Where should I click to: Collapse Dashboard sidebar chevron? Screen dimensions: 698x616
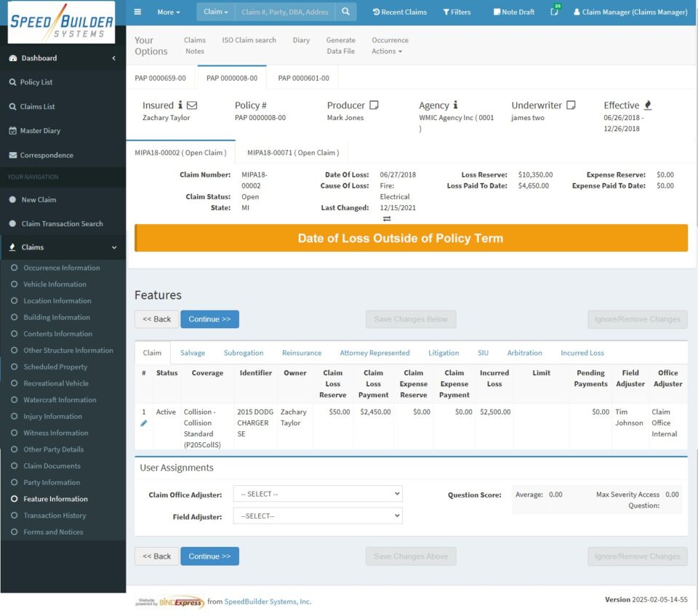pyautogui.click(x=113, y=58)
